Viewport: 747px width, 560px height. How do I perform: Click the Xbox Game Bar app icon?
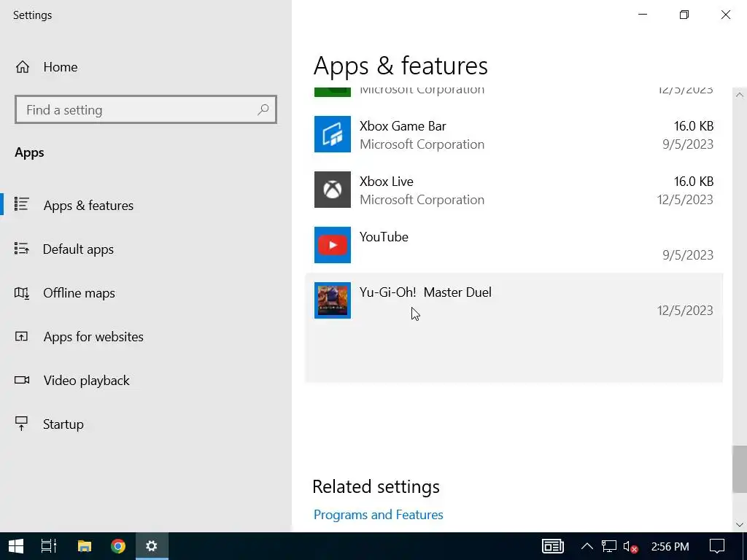point(333,134)
